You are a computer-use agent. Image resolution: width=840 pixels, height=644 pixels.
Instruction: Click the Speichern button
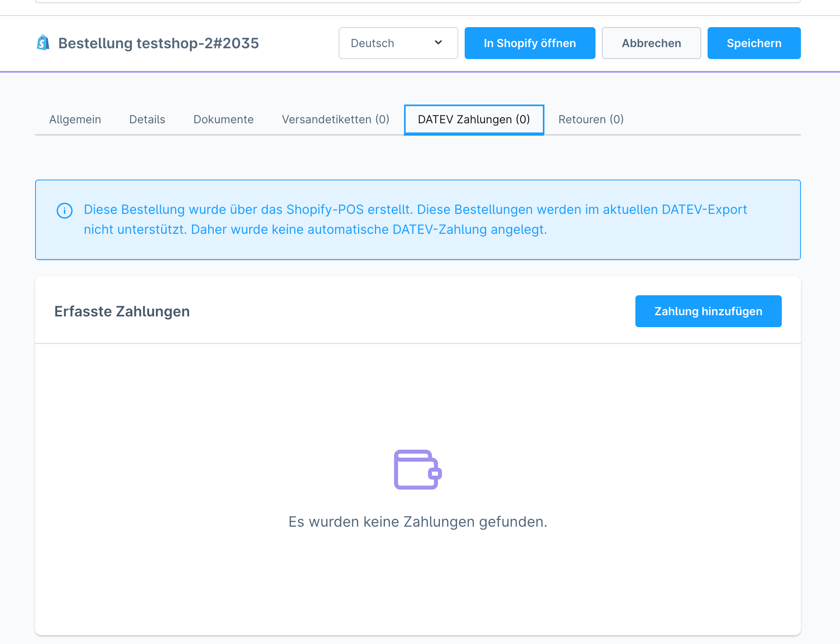point(754,43)
